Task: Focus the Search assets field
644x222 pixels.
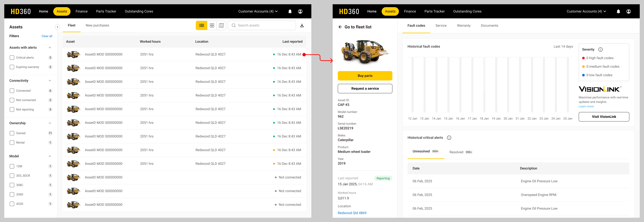Action: (262, 26)
